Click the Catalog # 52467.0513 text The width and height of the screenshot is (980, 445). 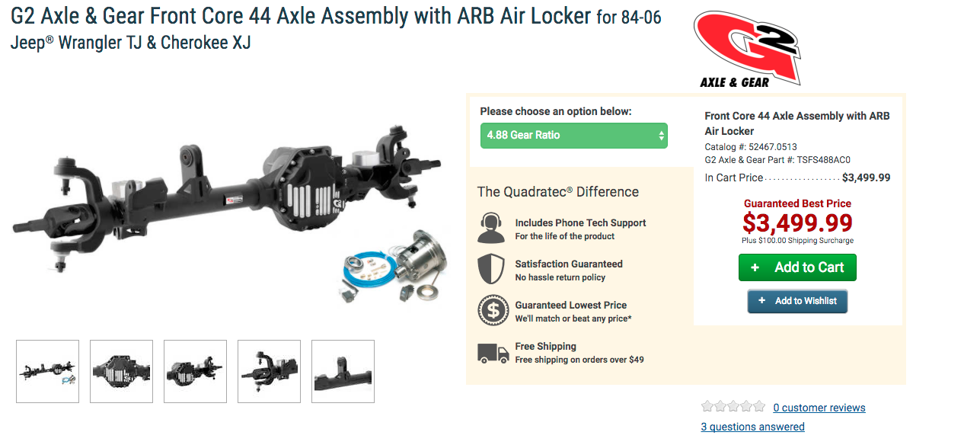751,147
